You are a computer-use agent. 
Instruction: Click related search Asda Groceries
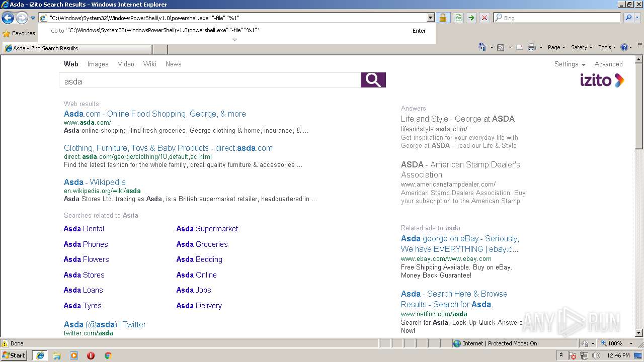pos(202,244)
